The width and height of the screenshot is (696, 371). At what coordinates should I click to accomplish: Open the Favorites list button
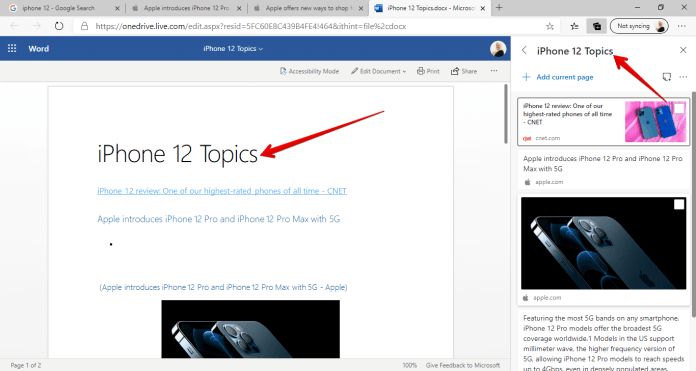[574, 26]
